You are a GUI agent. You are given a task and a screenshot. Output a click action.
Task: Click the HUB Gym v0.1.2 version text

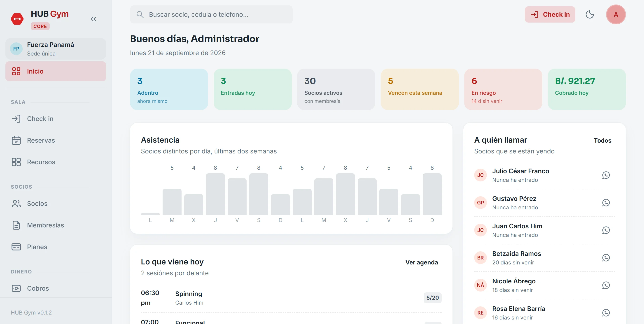(31, 312)
